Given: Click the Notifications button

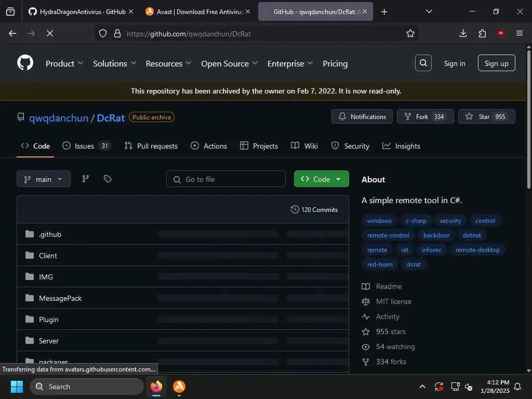Looking at the screenshot, I should point(362,116).
